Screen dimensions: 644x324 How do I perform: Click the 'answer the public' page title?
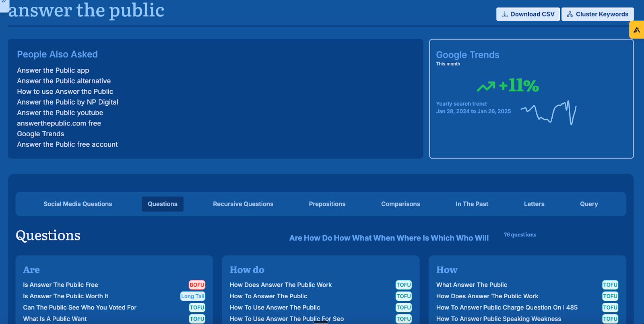tap(86, 10)
